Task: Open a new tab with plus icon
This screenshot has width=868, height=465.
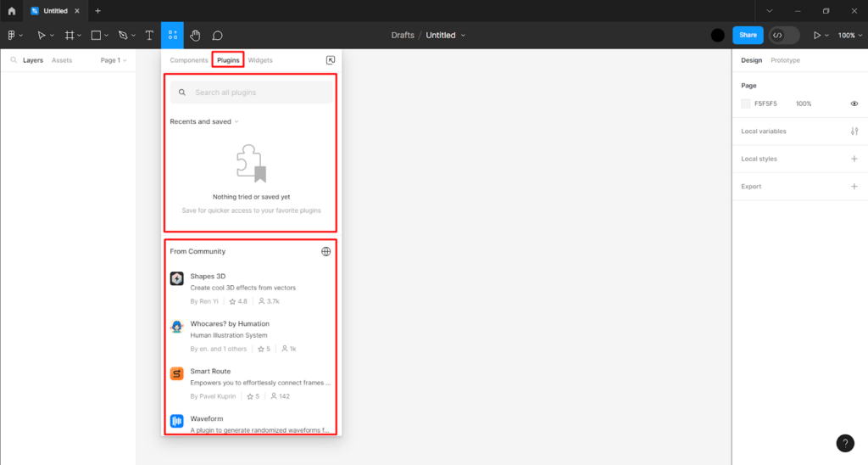Action: tap(98, 11)
